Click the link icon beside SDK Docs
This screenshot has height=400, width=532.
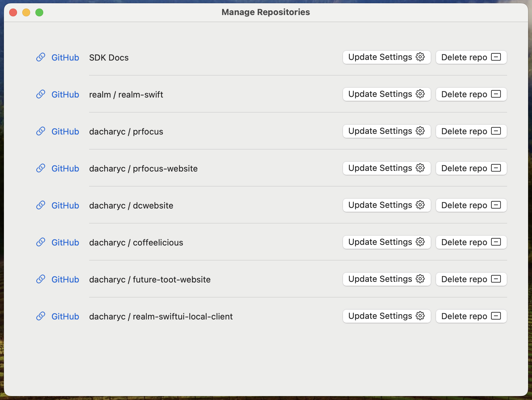click(x=41, y=57)
